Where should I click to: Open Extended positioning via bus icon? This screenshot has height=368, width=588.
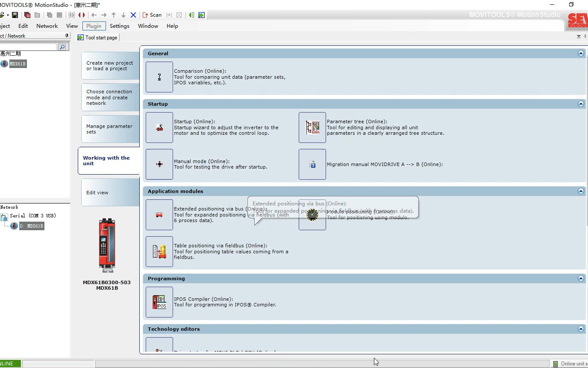(x=159, y=215)
